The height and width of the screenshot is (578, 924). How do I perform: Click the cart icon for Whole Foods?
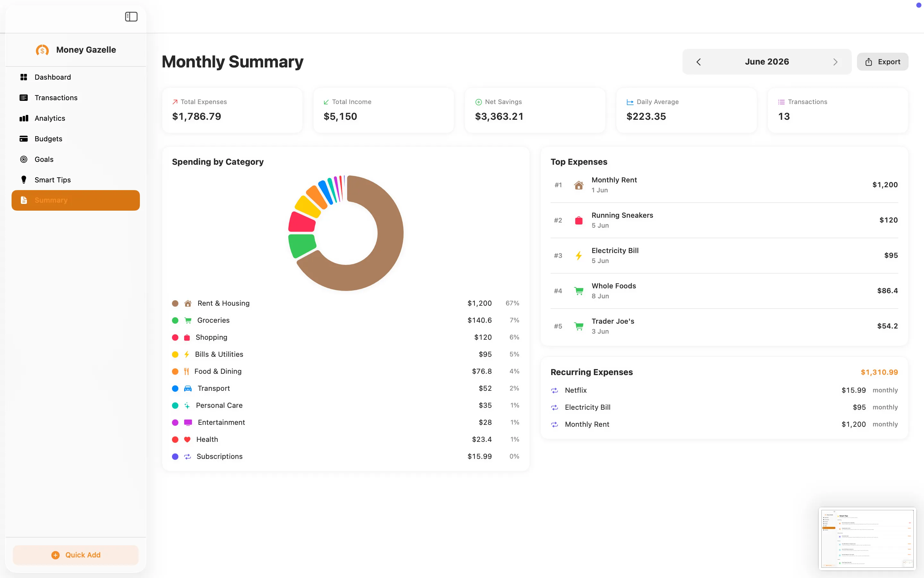click(579, 291)
